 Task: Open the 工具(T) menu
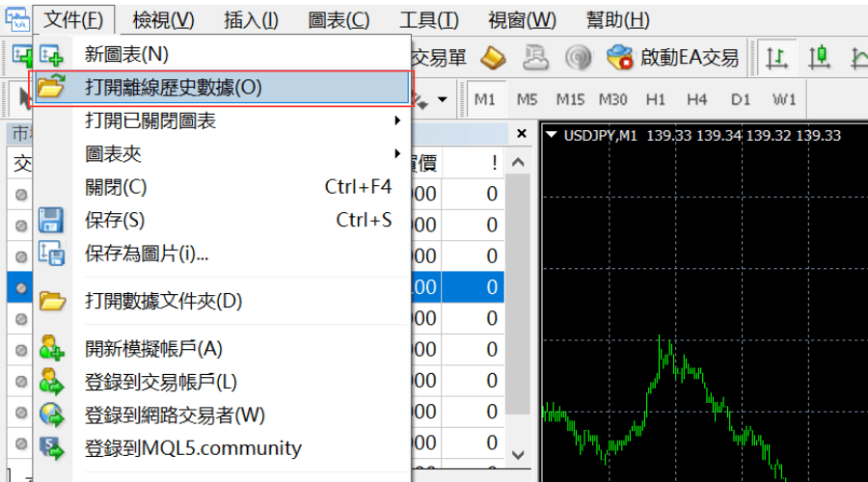[x=429, y=20]
